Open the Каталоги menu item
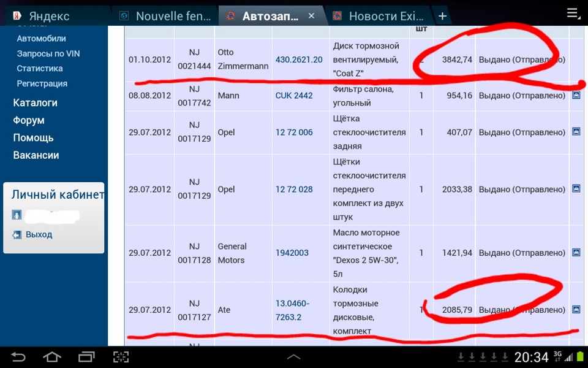This screenshot has width=588, height=368. [36, 102]
